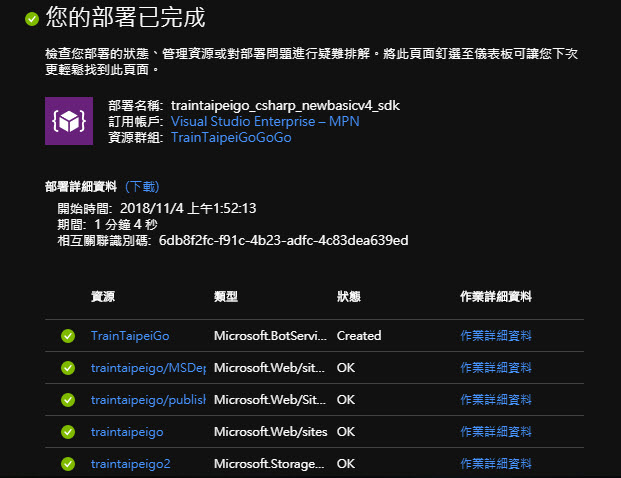Click the green status icon for traintaipeigo Web/sites row
This screenshot has height=478, width=621.
pos(68,432)
